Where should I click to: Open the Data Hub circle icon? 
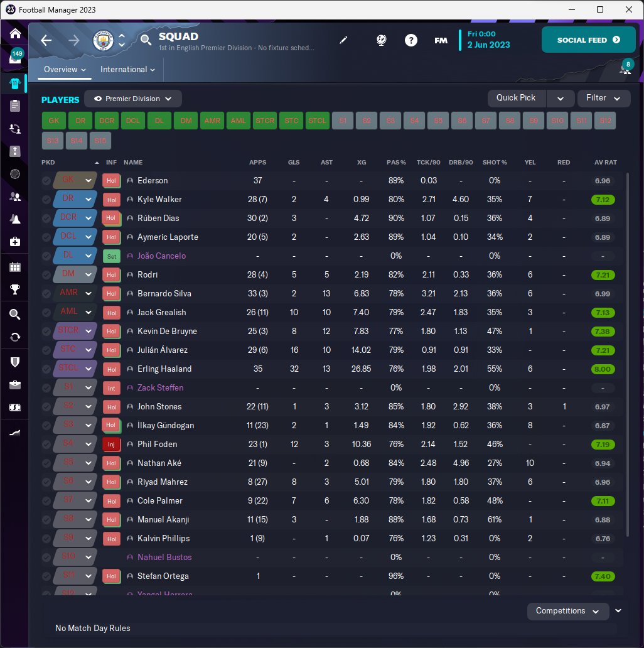tap(15, 174)
